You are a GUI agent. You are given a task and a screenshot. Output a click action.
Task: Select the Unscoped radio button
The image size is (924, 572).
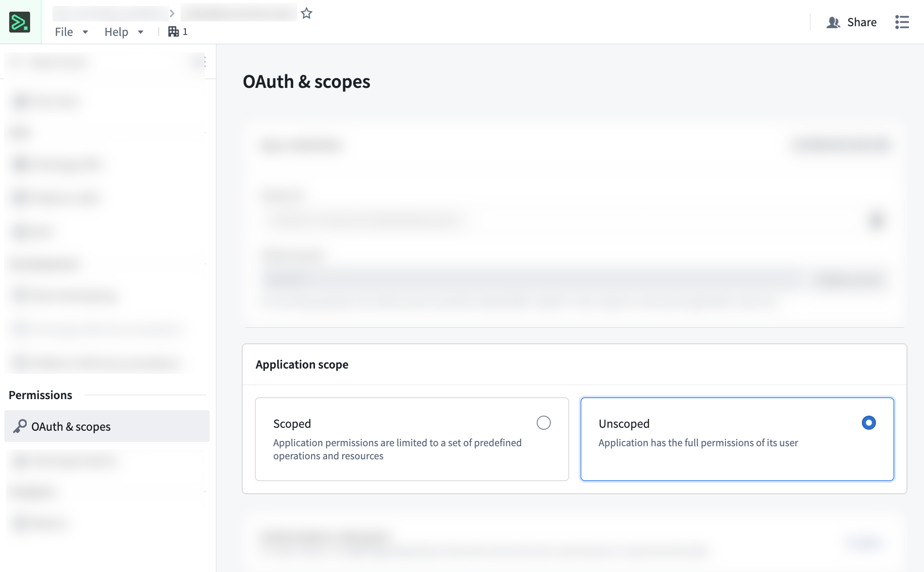coord(869,423)
